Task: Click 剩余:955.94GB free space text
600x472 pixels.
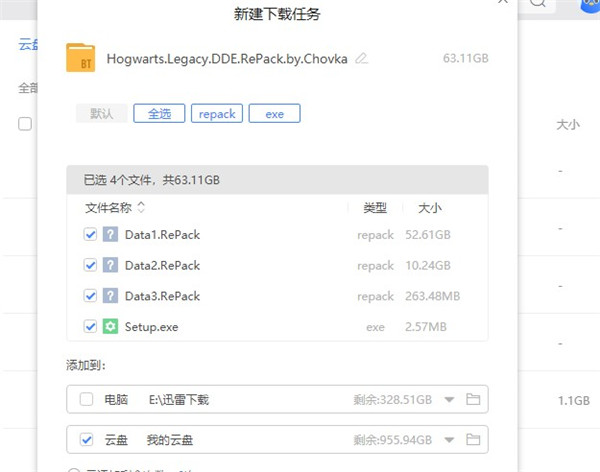Action: (x=392, y=440)
